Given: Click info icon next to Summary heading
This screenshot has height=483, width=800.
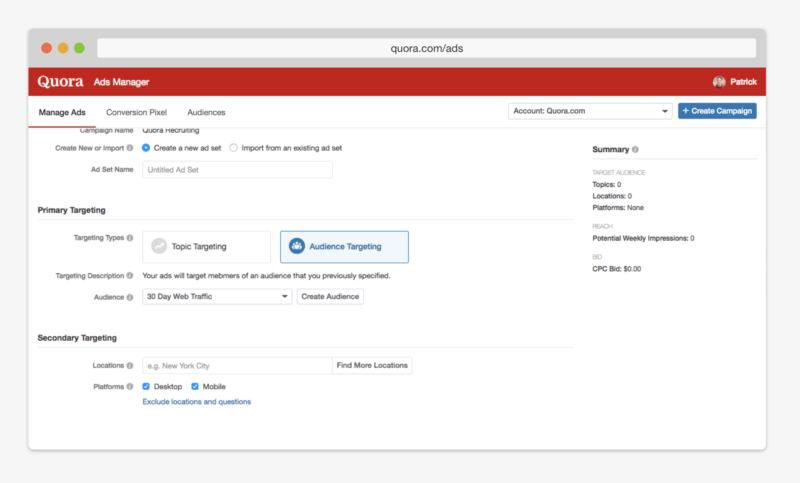Looking at the screenshot, I should click(635, 149).
